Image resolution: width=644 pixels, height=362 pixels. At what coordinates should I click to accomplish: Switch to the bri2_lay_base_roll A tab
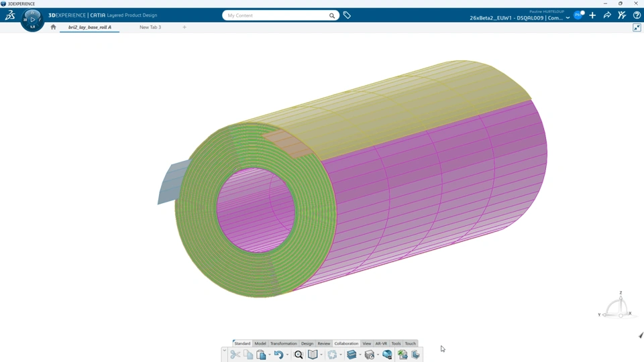click(x=89, y=27)
